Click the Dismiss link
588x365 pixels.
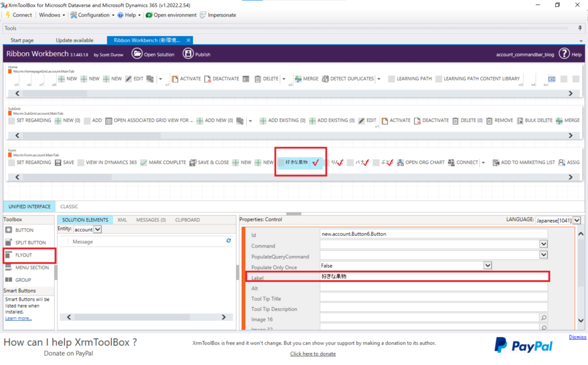[577, 337]
